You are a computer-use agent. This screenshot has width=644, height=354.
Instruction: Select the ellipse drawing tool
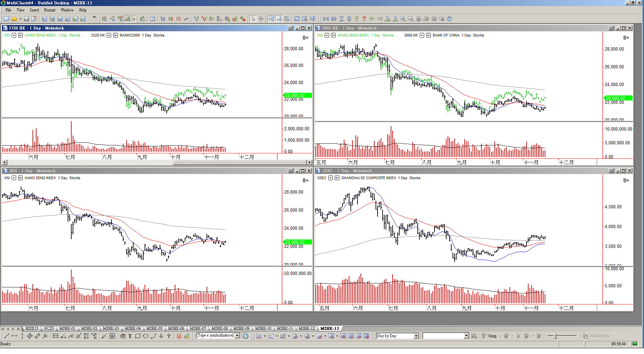tap(146, 336)
